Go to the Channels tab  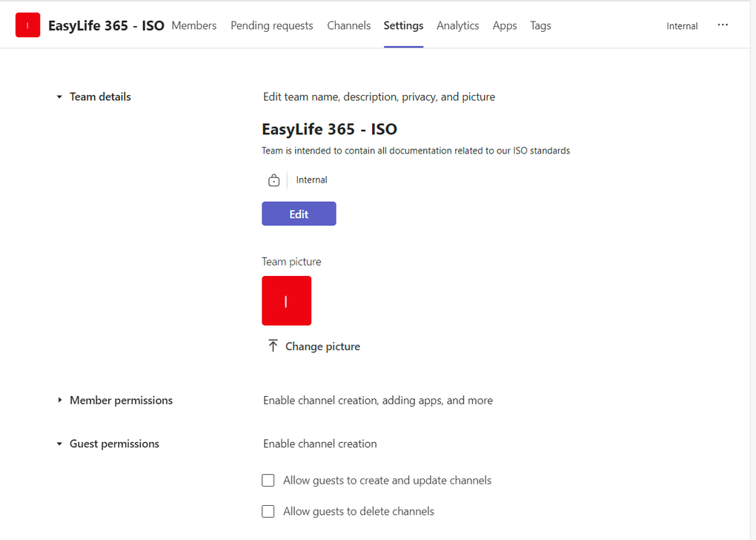348,25
